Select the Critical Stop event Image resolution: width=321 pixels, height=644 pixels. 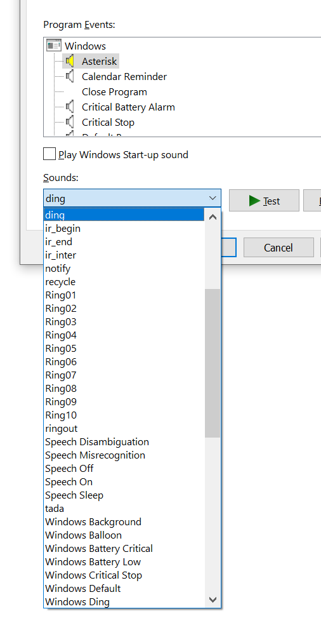coord(108,123)
